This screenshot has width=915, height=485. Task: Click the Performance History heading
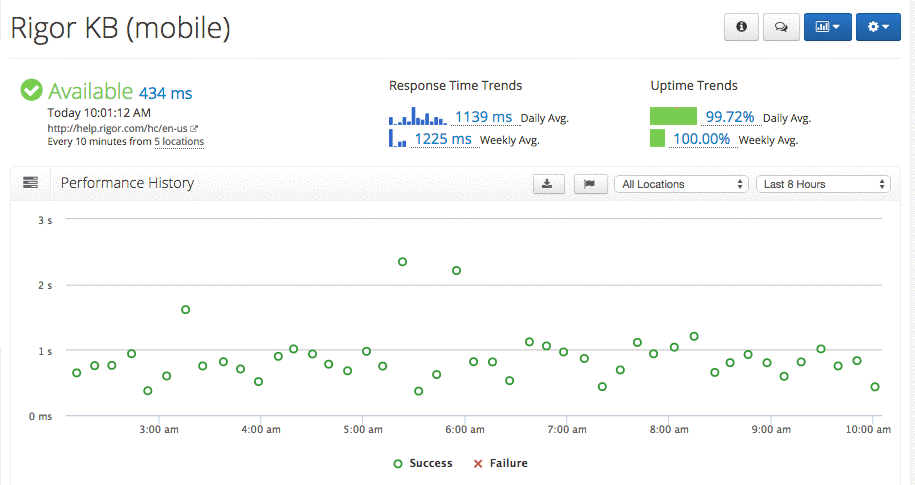point(127,183)
